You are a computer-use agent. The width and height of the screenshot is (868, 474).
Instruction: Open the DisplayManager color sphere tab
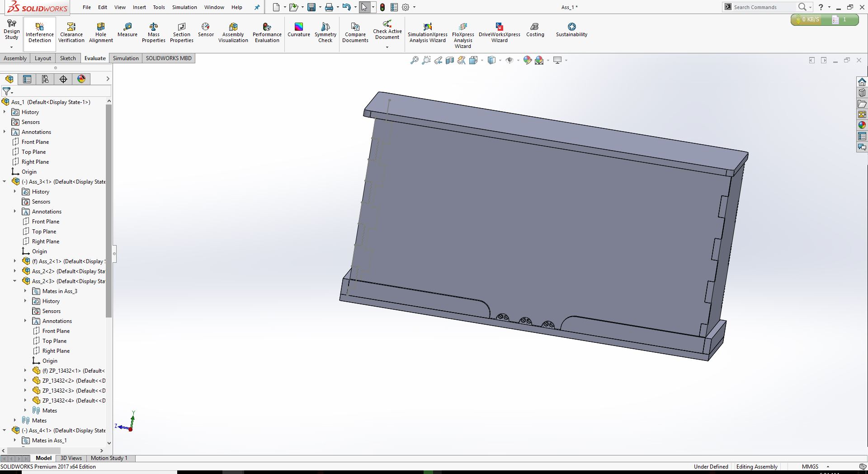(81, 79)
